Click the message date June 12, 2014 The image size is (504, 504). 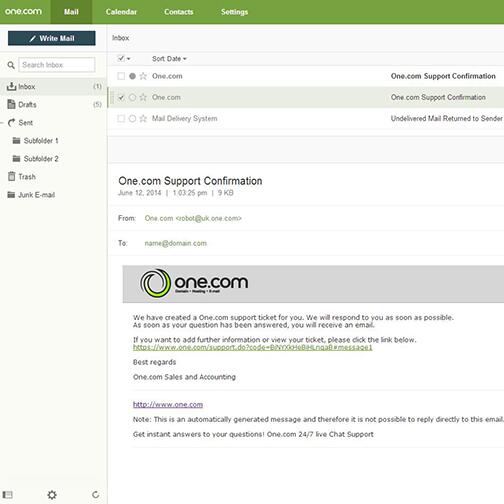(140, 193)
